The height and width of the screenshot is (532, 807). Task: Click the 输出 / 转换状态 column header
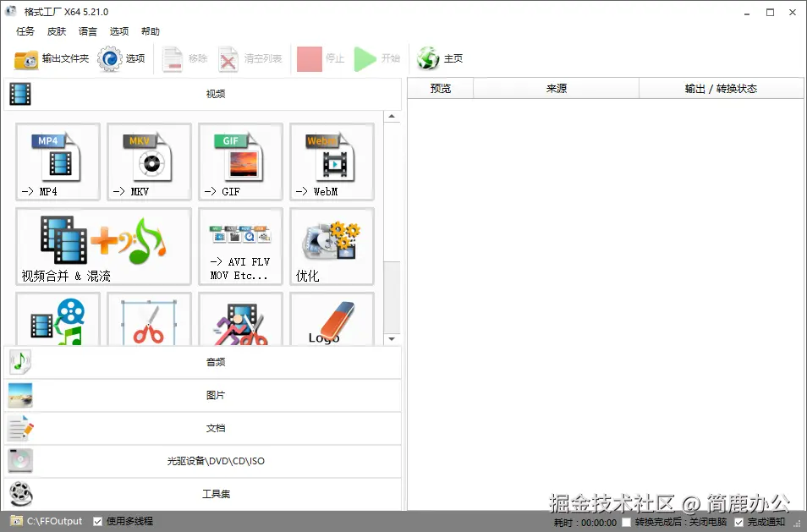click(x=721, y=89)
